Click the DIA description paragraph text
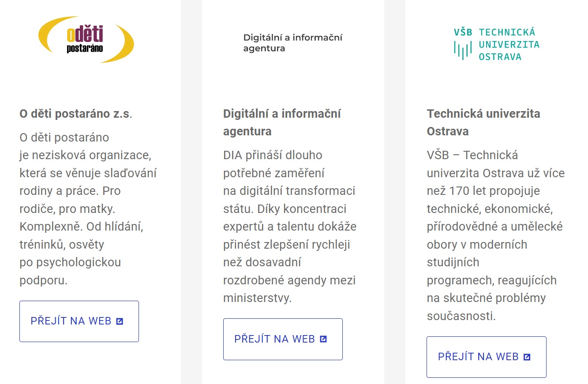The image size is (588, 384). tap(289, 226)
